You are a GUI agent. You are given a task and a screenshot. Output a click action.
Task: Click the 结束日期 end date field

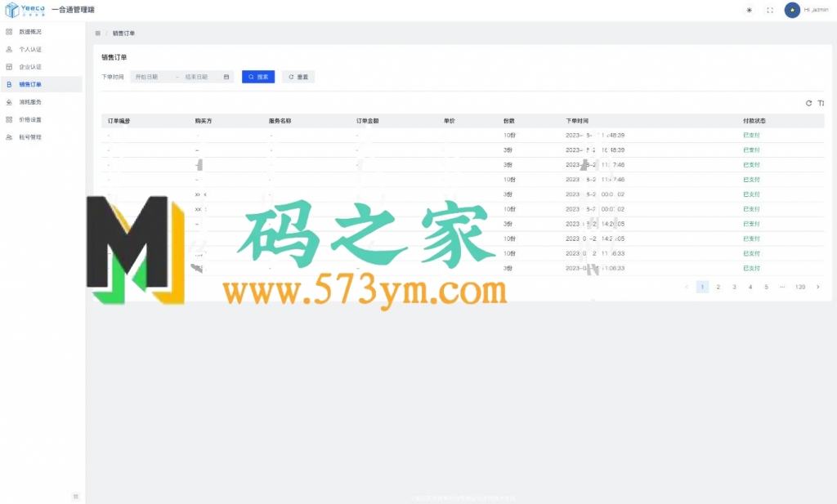pos(196,77)
